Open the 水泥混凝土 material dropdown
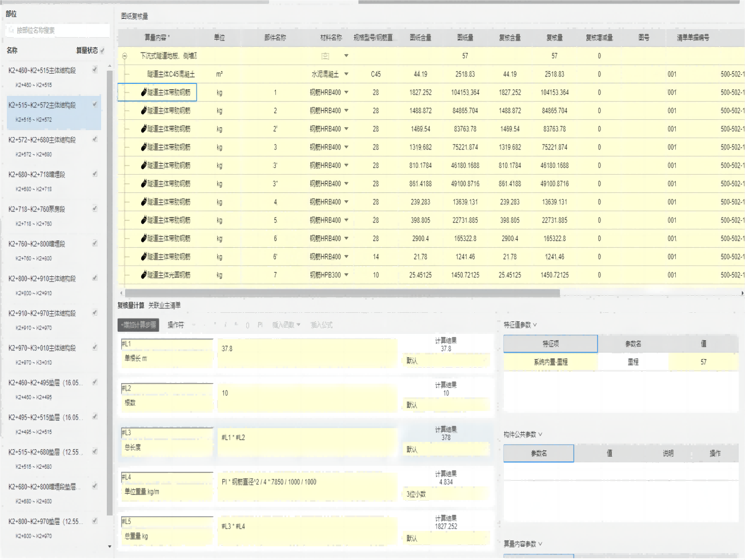 (346, 74)
